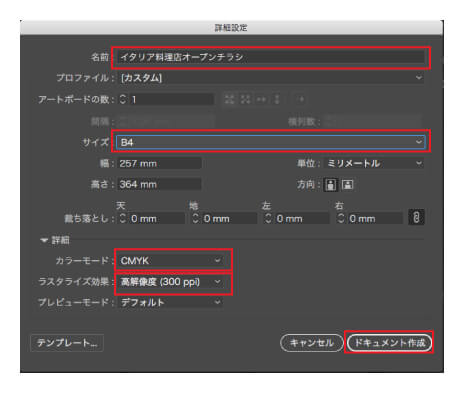
Task: Open the 単位 dropdown showing ミリメートル
Action: click(374, 163)
